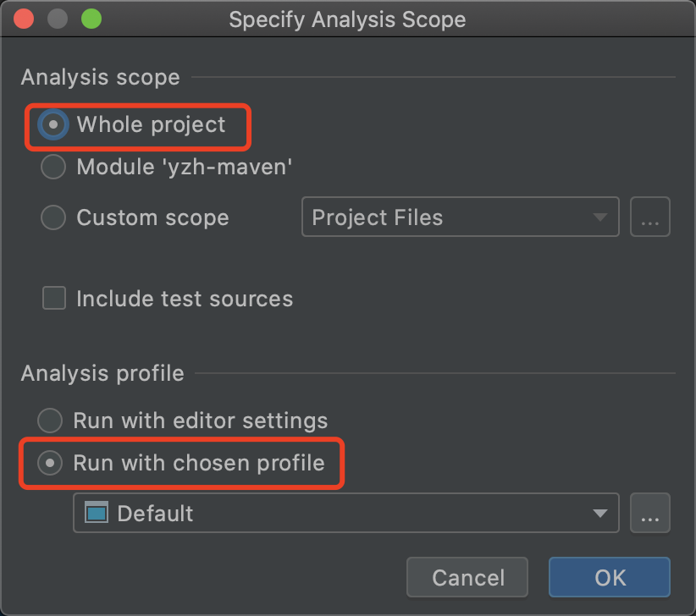
Task: Select the Whole project radio button
Action: click(x=53, y=124)
